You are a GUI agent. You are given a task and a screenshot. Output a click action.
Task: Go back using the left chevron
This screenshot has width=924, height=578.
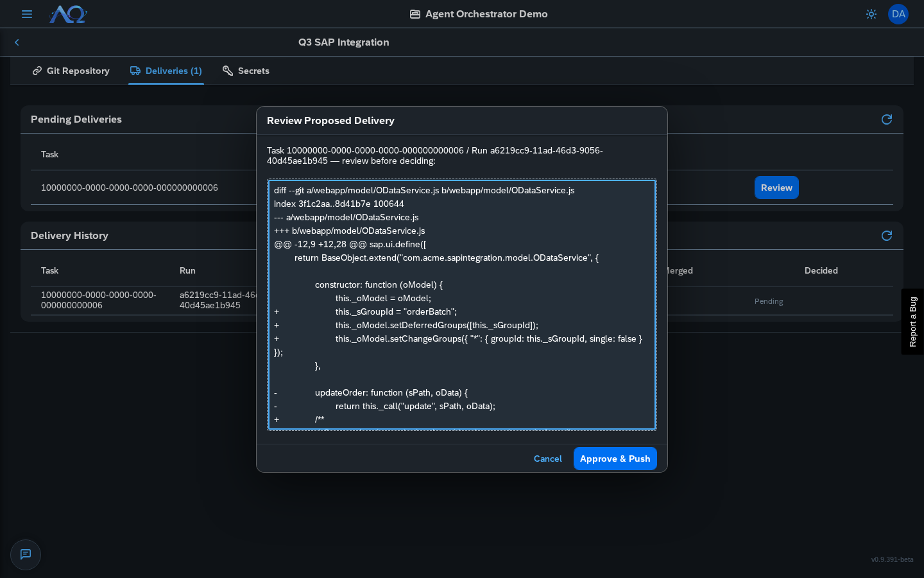pos(17,42)
